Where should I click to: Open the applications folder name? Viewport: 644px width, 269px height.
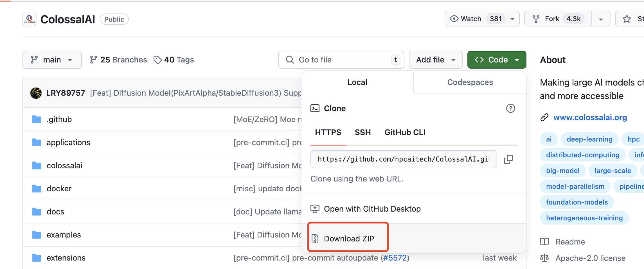68,142
